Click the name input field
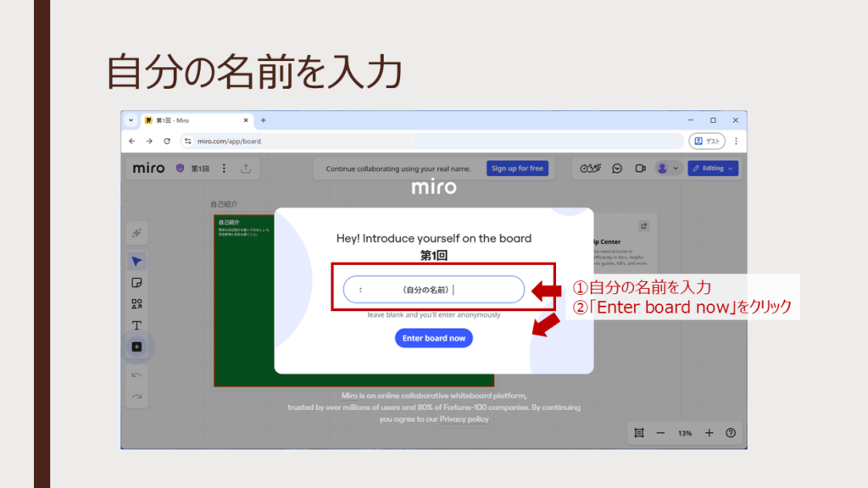 pyautogui.click(x=433, y=290)
